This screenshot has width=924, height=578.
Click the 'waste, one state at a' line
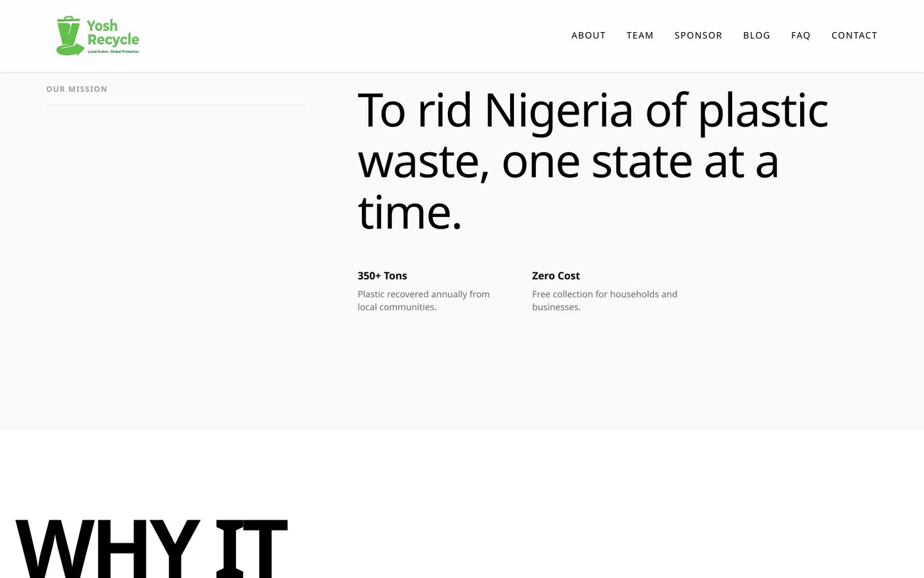pyautogui.click(x=568, y=161)
